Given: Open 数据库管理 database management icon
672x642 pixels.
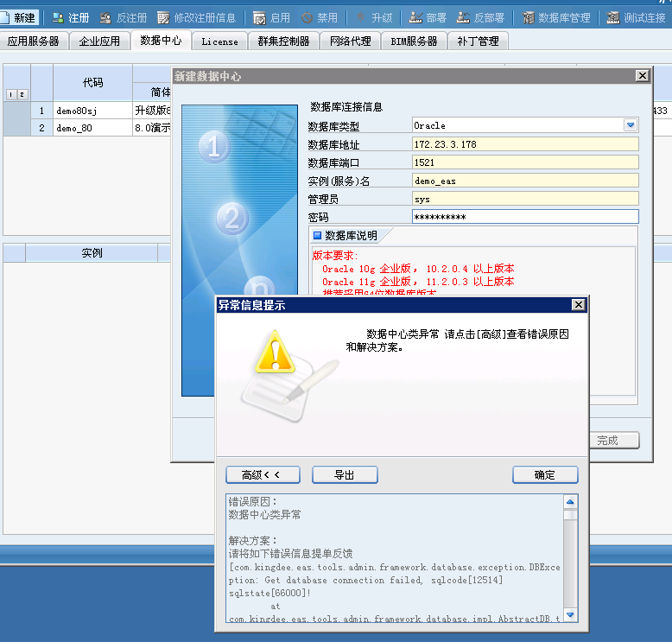Looking at the screenshot, I should click(x=528, y=18).
